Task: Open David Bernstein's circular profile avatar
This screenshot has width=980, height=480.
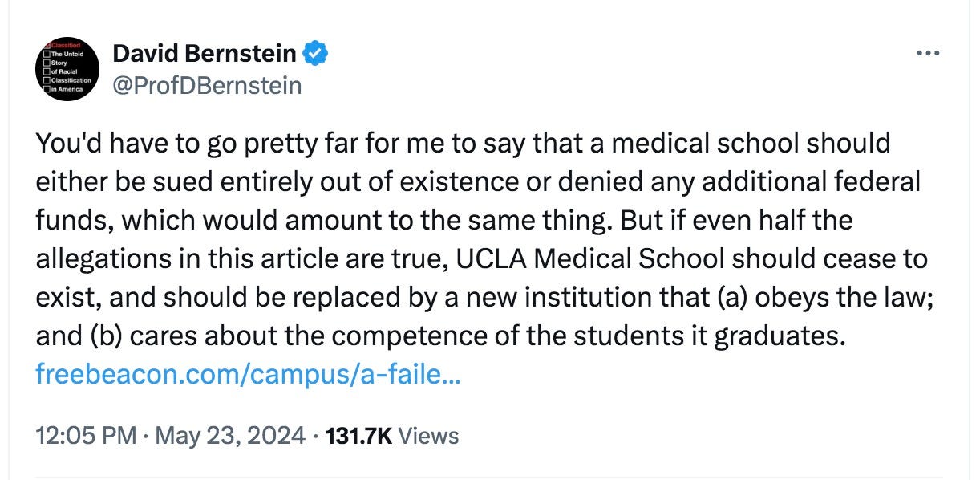Action: pyautogui.click(x=67, y=69)
